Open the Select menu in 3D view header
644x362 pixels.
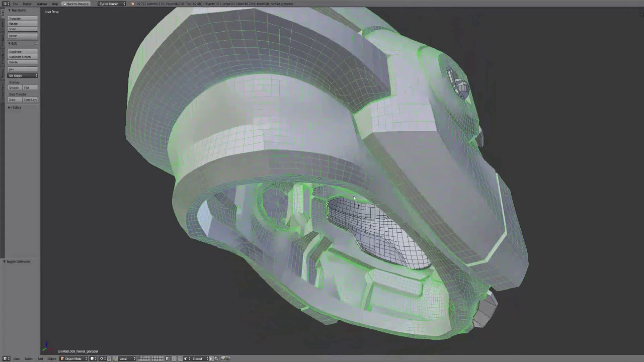[29, 358]
